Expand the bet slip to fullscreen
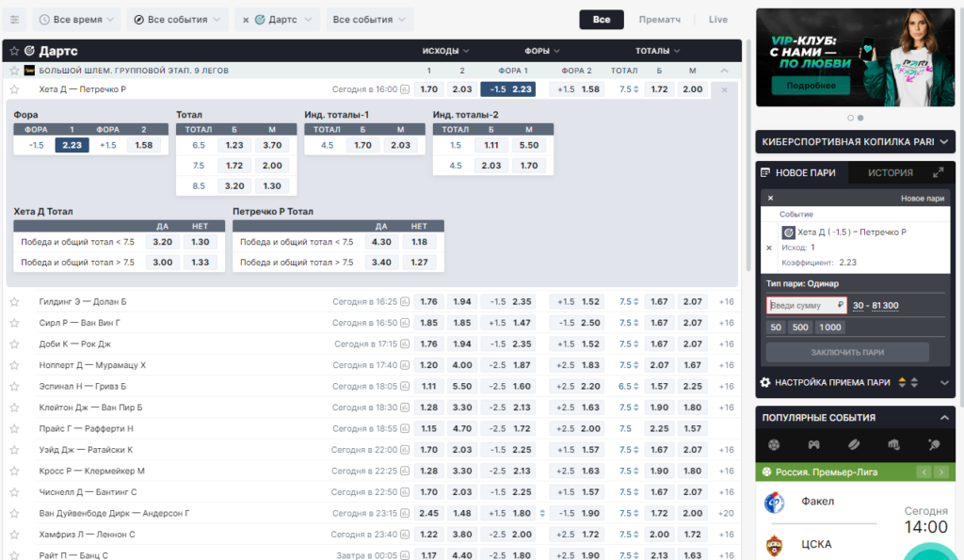 (x=939, y=173)
